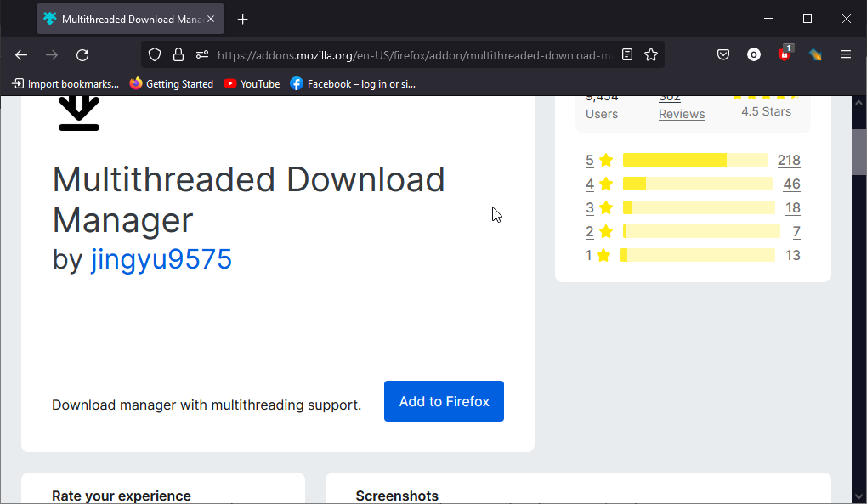Image resolution: width=867 pixels, height=504 pixels.
Task: Click the '4.5 Stars' label
Action: [767, 111]
